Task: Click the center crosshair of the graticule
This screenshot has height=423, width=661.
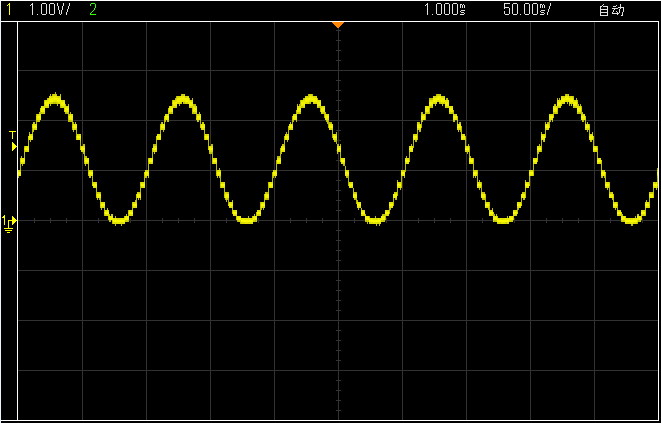Action: tap(339, 221)
